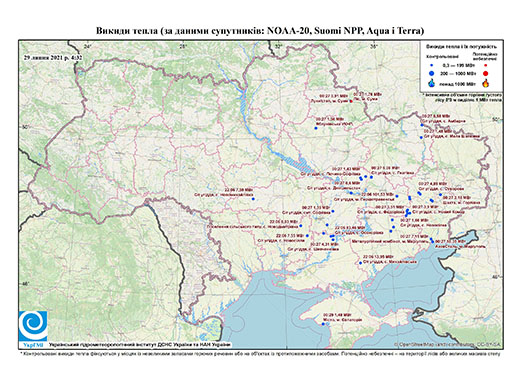This screenshot has height=368, width=520.
Task: Select the blue marker in Crimea near Yevpatoria
Action: click(x=323, y=323)
